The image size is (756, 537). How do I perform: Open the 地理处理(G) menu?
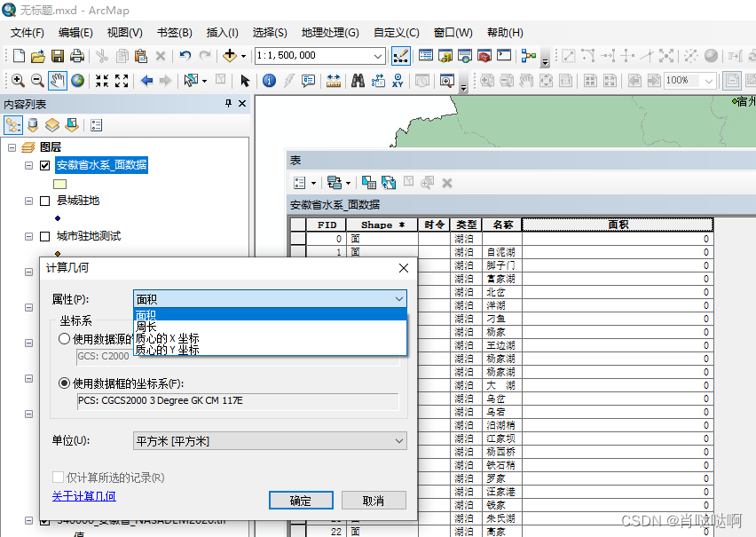[x=330, y=33]
